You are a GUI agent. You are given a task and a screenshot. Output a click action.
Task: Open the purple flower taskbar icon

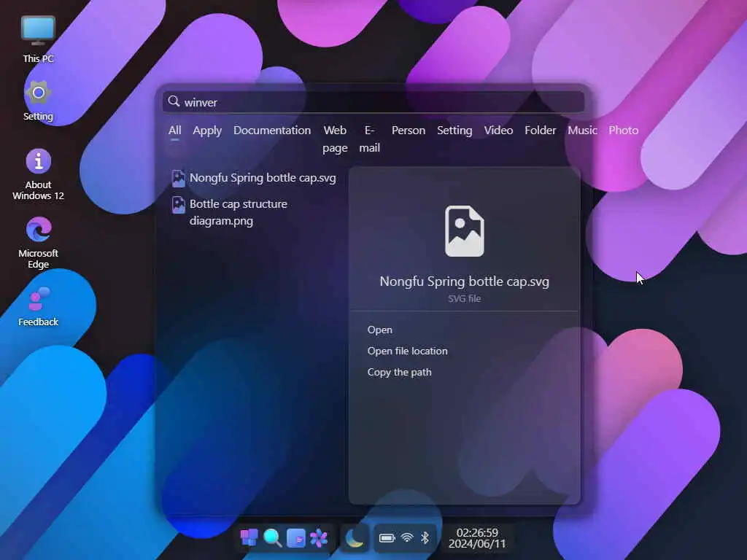[319, 538]
